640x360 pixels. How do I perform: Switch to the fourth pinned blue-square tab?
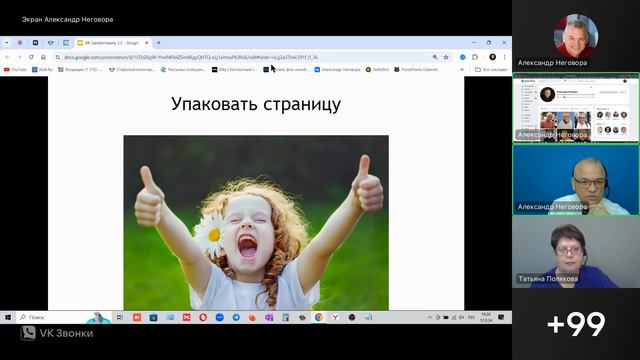66,43
